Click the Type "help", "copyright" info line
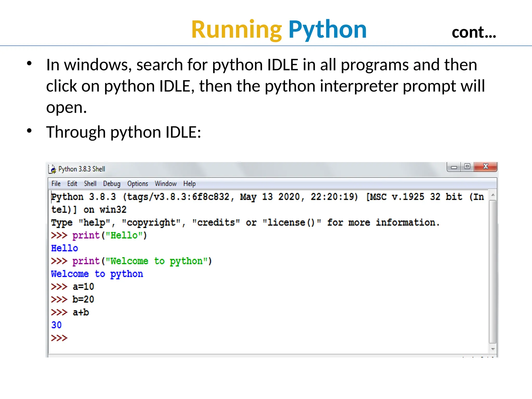Image resolution: width=532 pixels, height=399 pixels. click(245, 223)
